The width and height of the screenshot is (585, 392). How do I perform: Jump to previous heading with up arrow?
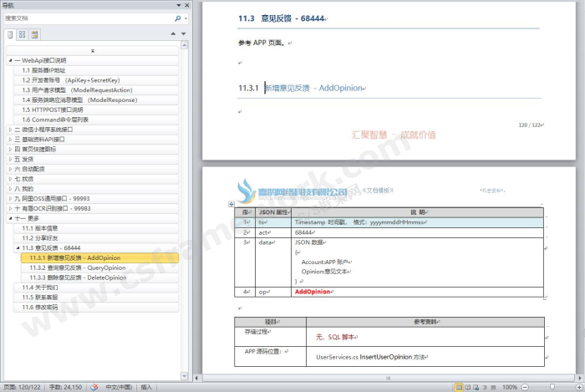pyautogui.click(x=172, y=34)
